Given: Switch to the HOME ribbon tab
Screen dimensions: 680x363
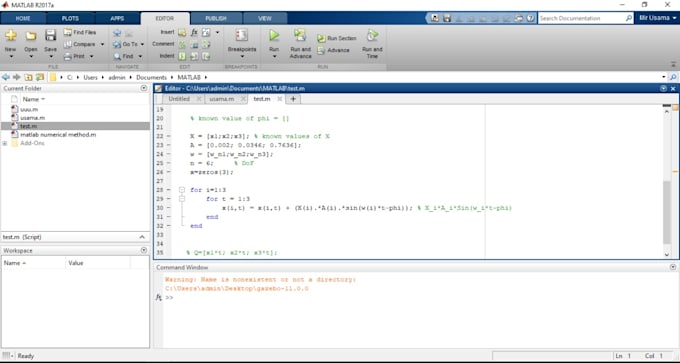Looking at the screenshot, I should 23,18.
